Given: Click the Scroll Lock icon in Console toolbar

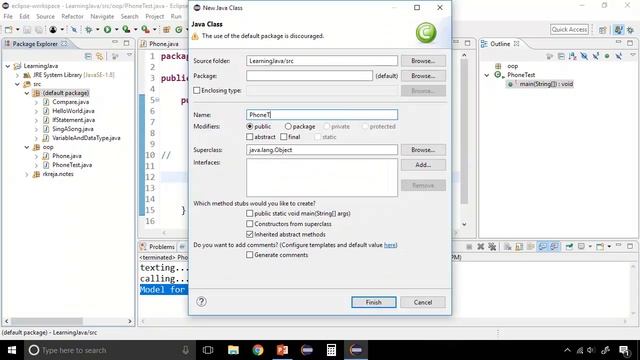Looking at the screenshot, I should pyautogui.click(x=519, y=247).
